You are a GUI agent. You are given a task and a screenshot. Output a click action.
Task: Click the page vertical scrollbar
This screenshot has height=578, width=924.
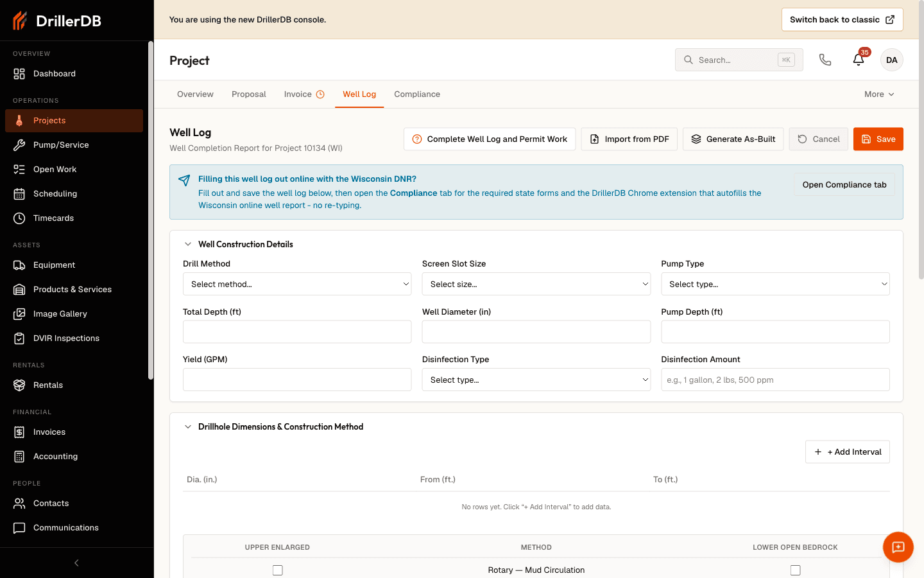tap(921, 141)
